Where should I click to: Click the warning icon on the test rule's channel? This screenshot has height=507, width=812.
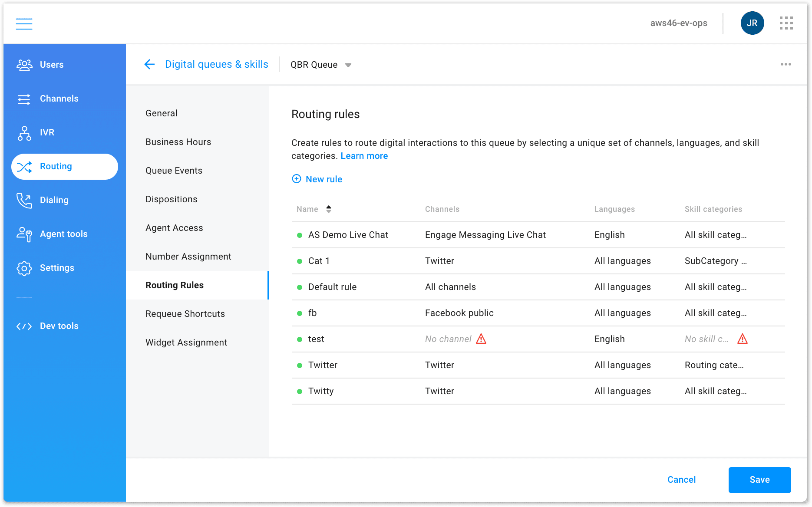(481, 339)
